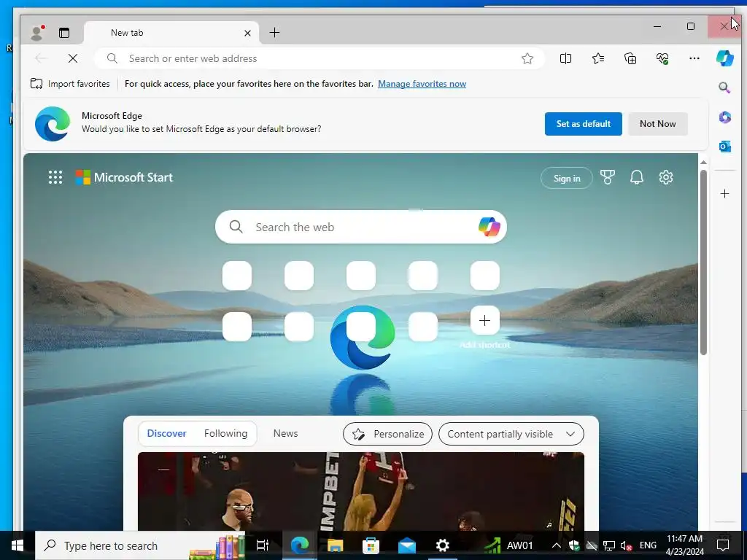Open Mail app from taskbar

(x=407, y=545)
